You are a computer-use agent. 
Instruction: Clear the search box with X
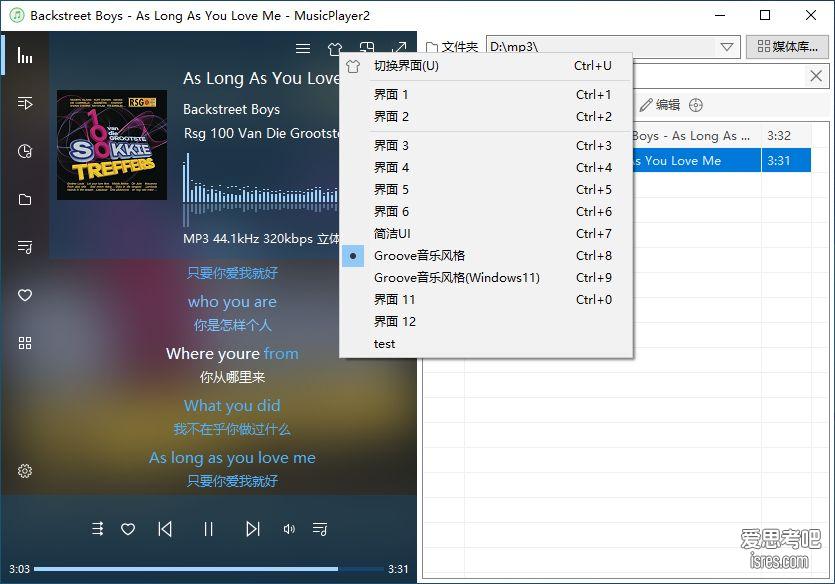tap(816, 76)
